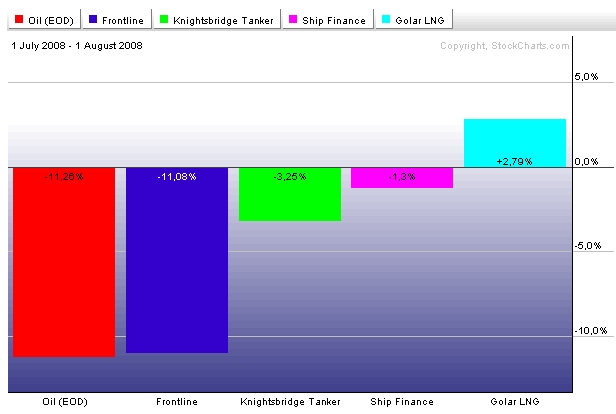Select the Oil (EOD) legend tab
The height and width of the screenshot is (414, 616).
click(44, 19)
